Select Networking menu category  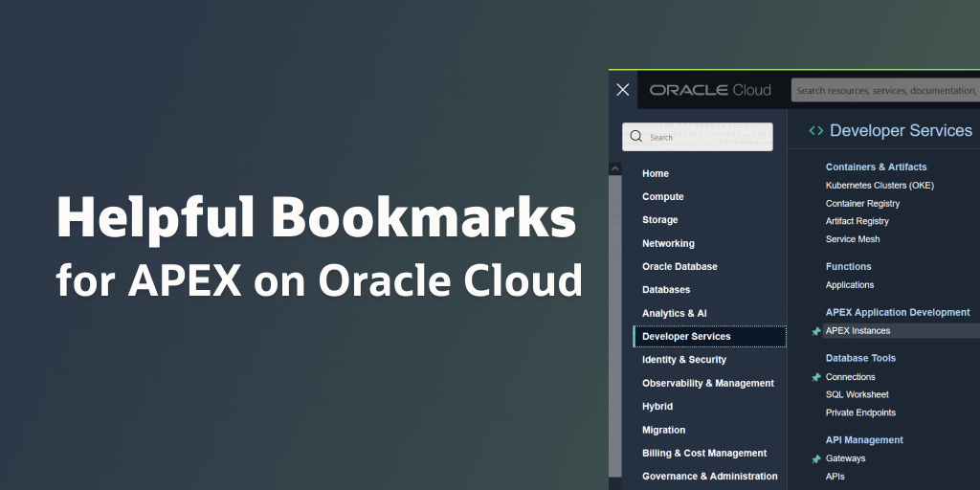click(x=668, y=243)
